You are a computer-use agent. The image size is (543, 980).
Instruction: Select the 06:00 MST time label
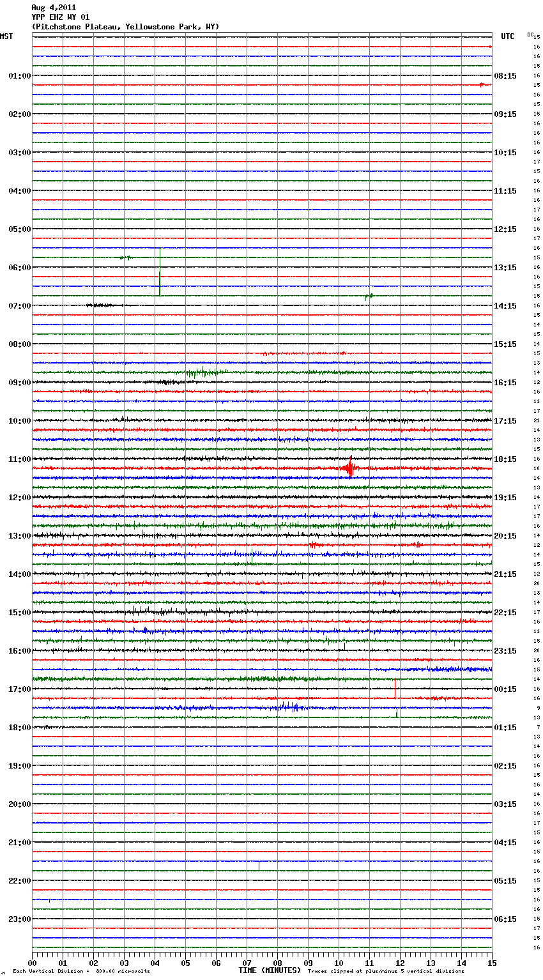pos(20,268)
